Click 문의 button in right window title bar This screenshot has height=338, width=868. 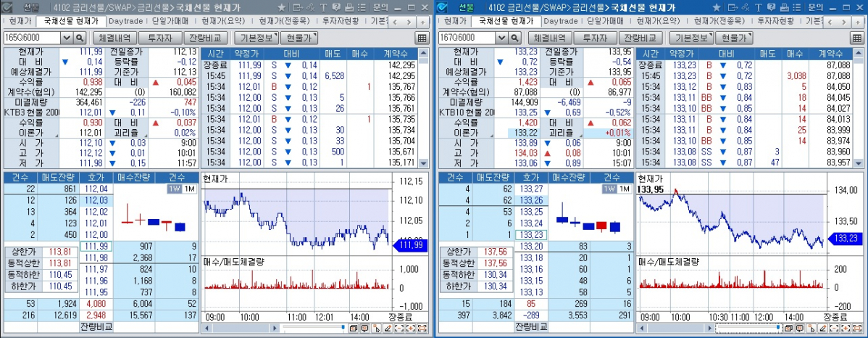pos(816,8)
